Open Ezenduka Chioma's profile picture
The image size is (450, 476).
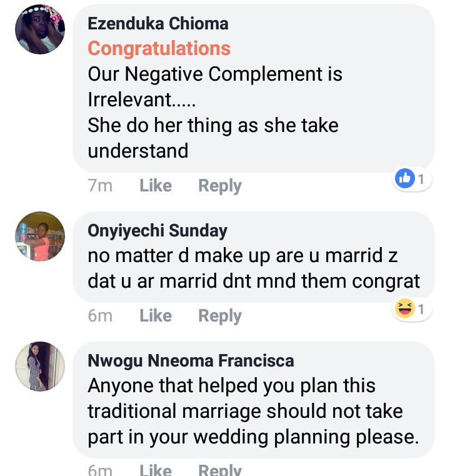coord(39,30)
